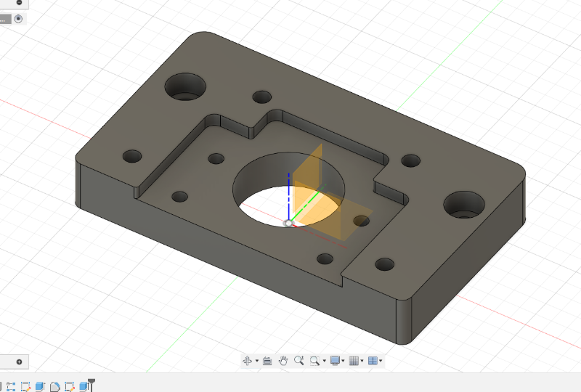Screen dimensions: 581x392
Task: Select the Zoom magnifier tool
Action: [298, 360]
